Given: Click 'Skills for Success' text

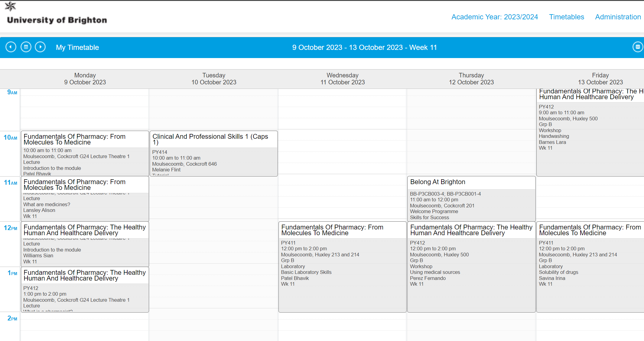Looking at the screenshot, I should (429, 218).
